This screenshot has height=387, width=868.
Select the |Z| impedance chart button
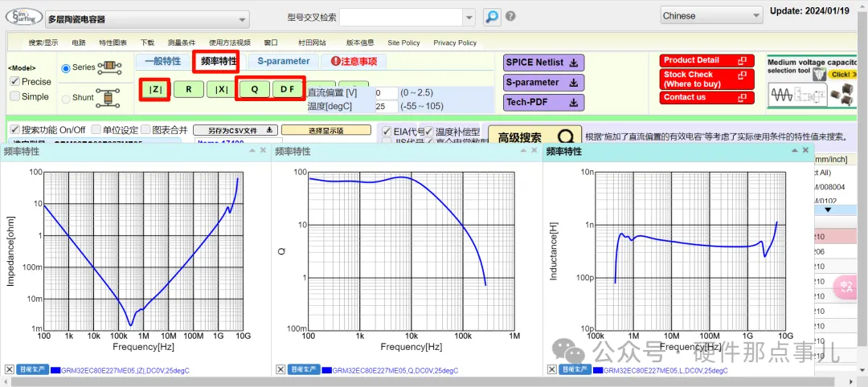155,90
